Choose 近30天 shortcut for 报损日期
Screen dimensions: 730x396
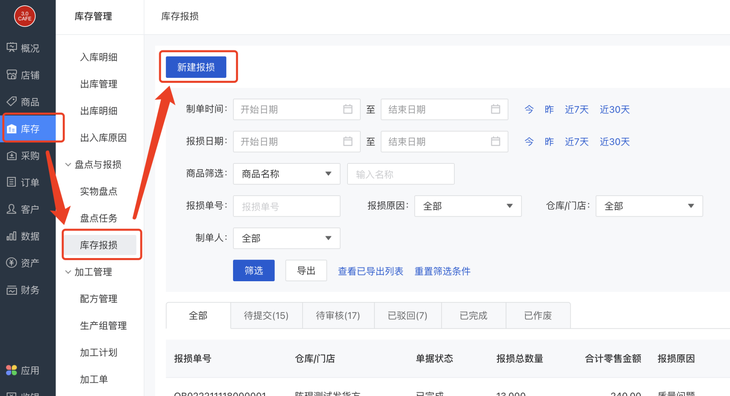click(x=615, y=141)
